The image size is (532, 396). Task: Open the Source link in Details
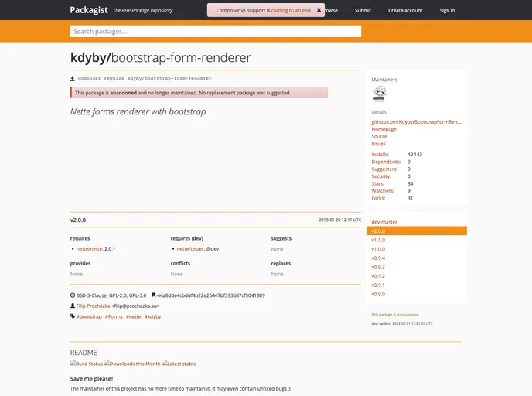point(379,136)
